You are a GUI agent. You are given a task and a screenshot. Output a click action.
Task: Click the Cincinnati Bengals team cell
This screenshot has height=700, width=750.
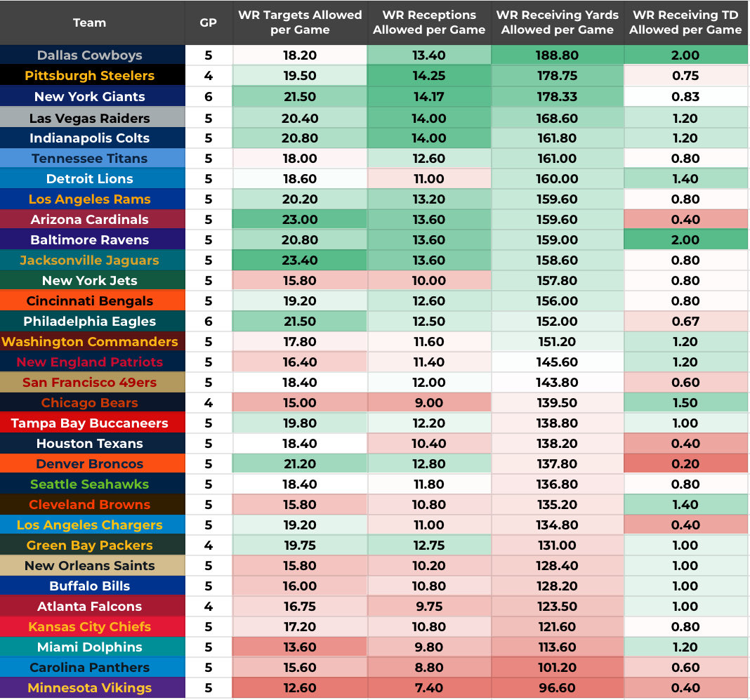click(x=92, y=301)
